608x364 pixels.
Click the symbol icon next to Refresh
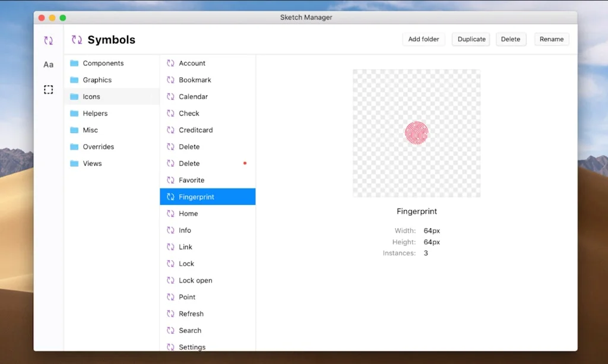(x=170, y=314)
